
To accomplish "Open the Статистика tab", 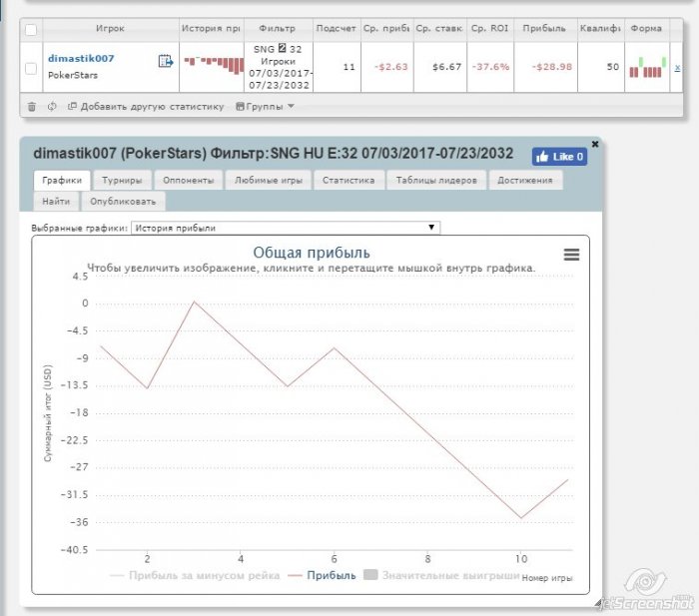I will click(349, 181).
